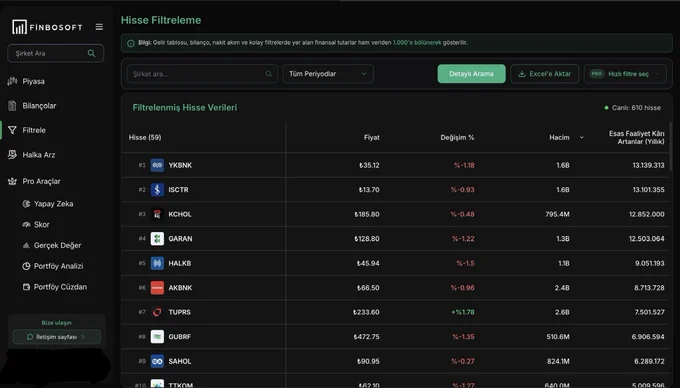The image size is (680, 388).
Task: Click the HALKB stock logo
Action: coord(157,263)
